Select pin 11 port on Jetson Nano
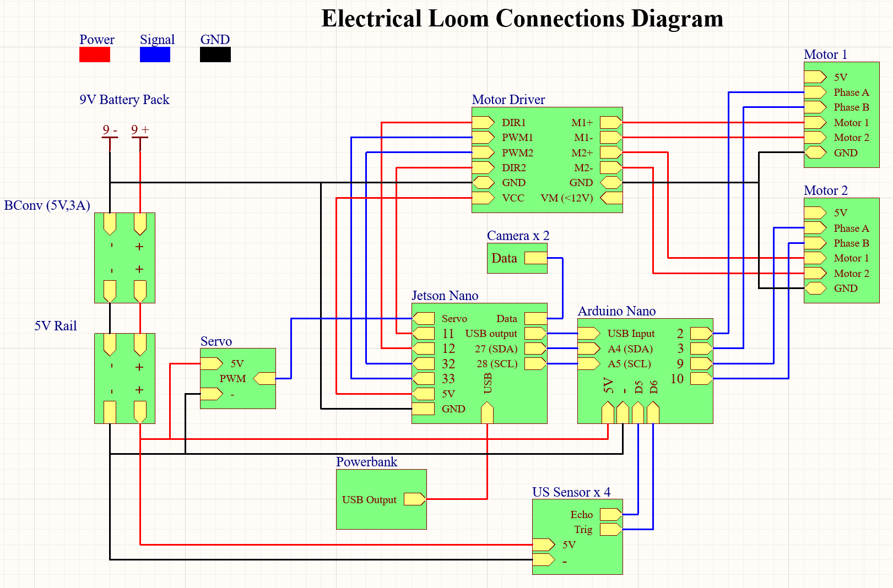893x588 pixels. click(423, 333)
